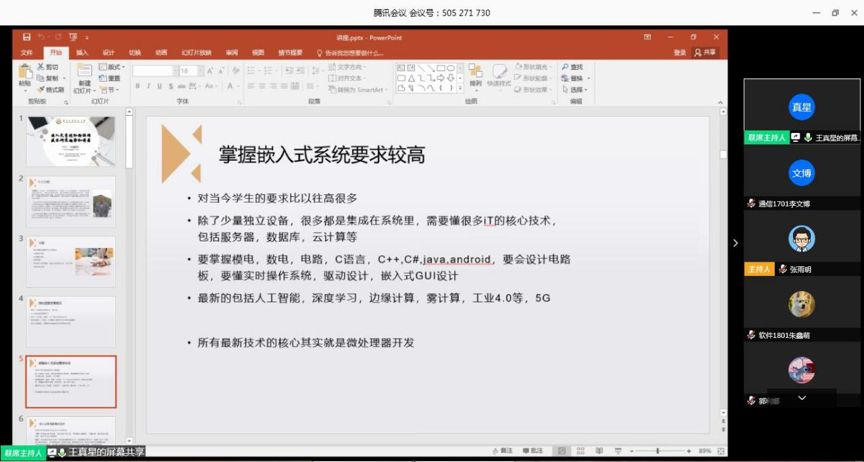864x462 pixels.
Task: Click the Share (共享) button
Action: [x=706, y=52]
